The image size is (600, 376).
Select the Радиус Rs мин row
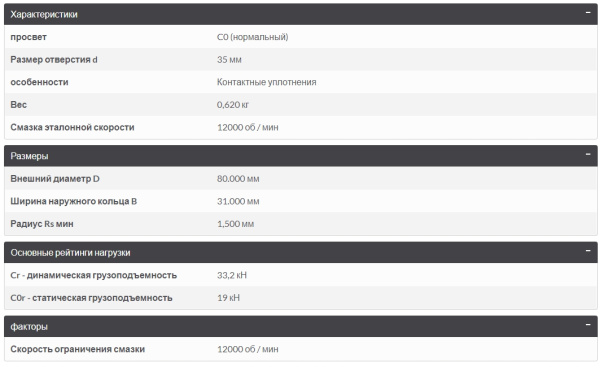[301, 224]
